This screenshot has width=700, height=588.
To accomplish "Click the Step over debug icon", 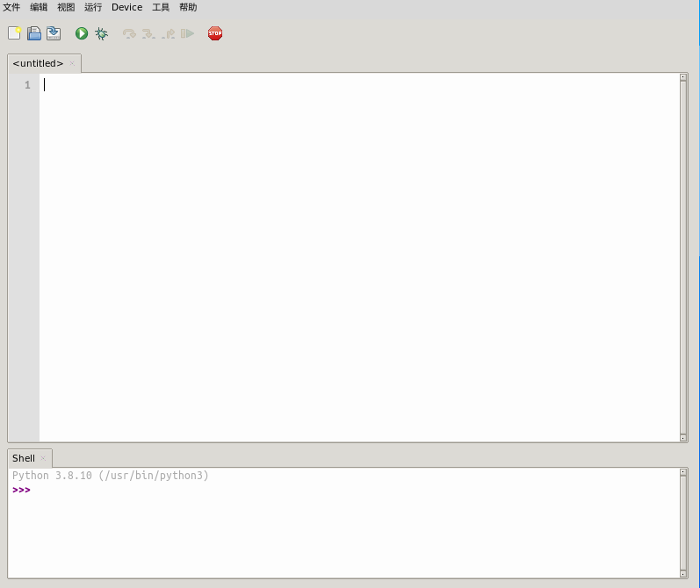I will pos(129,34).
